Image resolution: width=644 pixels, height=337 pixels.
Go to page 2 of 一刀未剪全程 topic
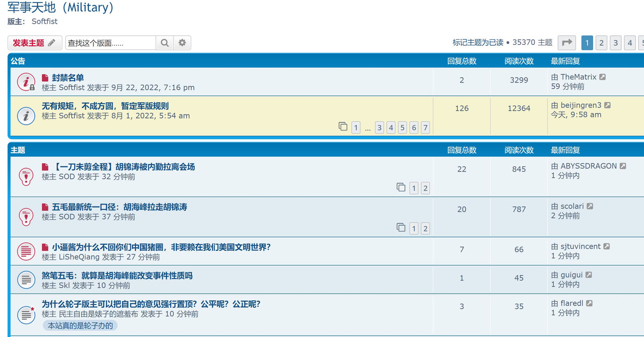425,188
